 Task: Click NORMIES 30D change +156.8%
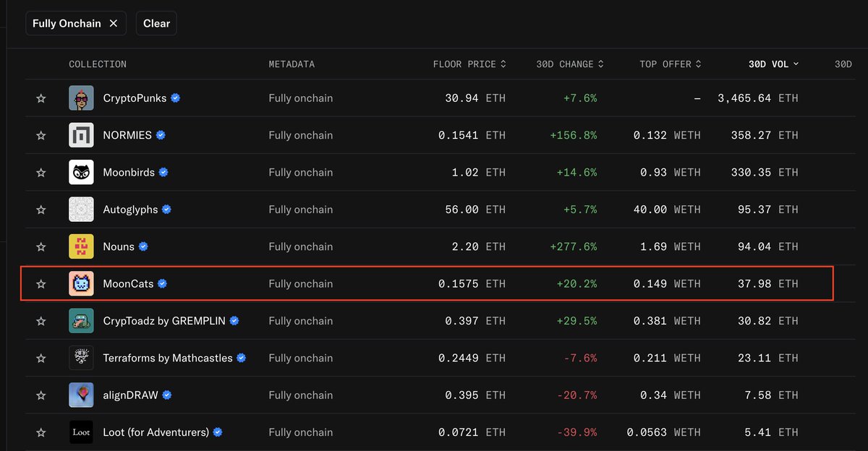point(574,135)
